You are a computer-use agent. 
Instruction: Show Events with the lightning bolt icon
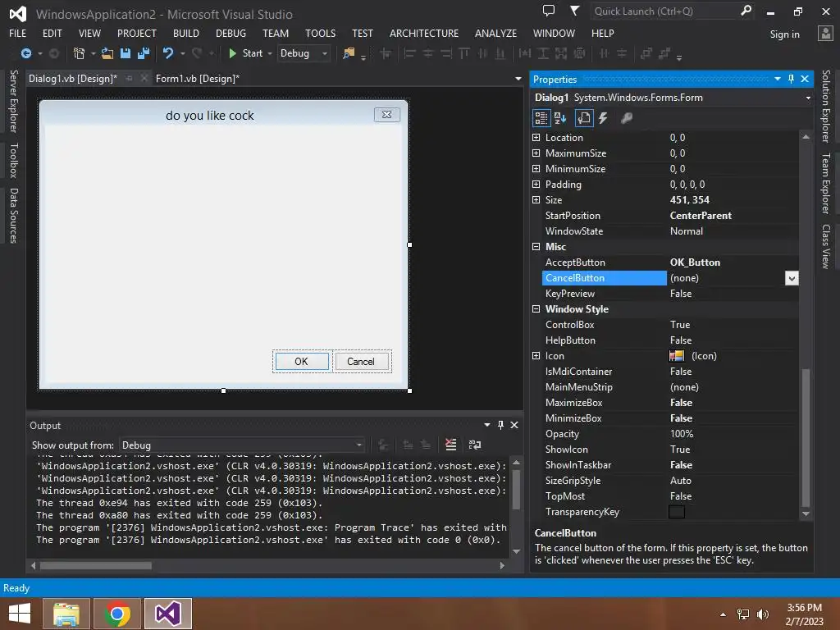click(604, 118)
